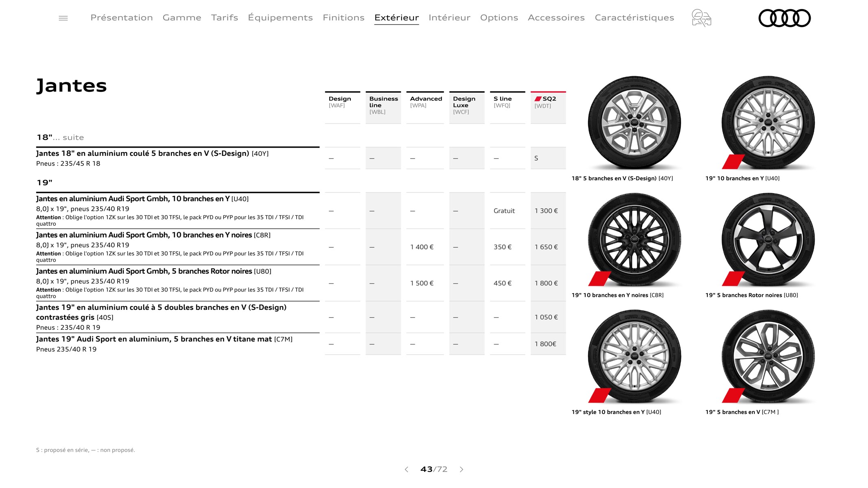
Task: Click the 'contrastées gris [40S]' row title
Action: click(161, 312)
